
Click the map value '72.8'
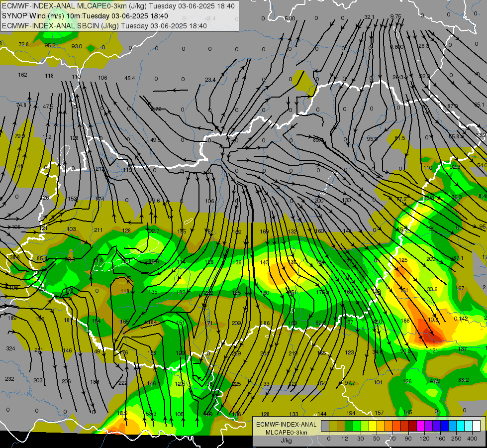23,44
